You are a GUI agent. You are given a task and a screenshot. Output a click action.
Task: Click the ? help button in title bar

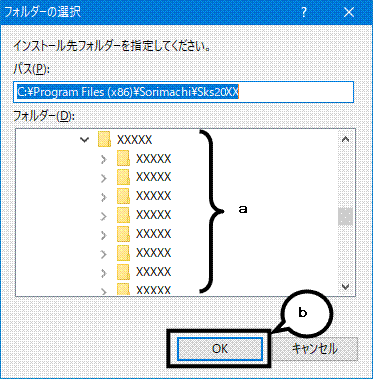[x=304, y=12]
